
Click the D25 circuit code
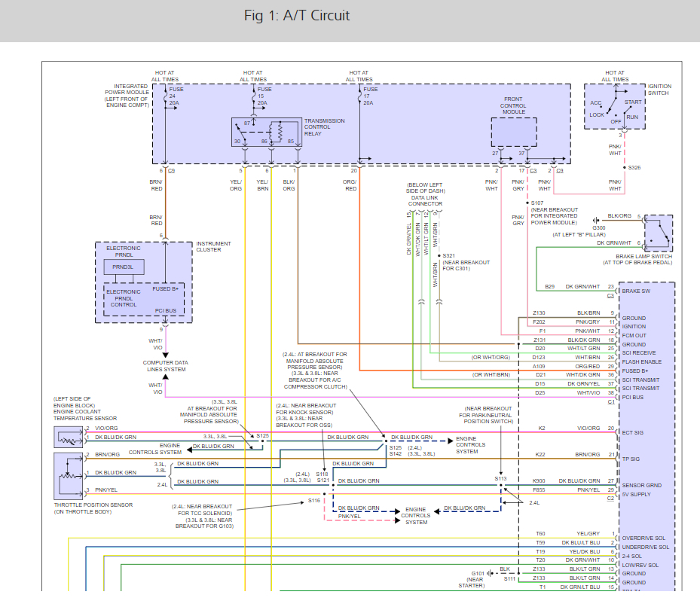[540, 393]
